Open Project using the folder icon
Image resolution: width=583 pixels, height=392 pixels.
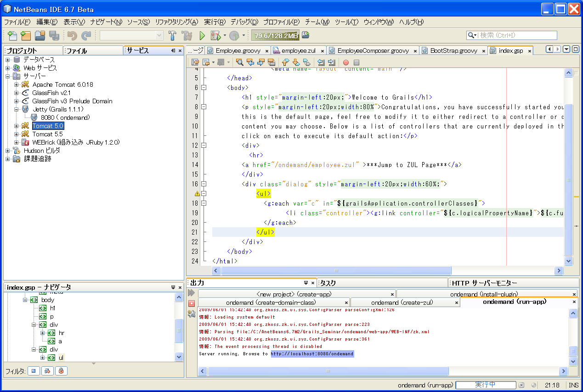point(40,35)
